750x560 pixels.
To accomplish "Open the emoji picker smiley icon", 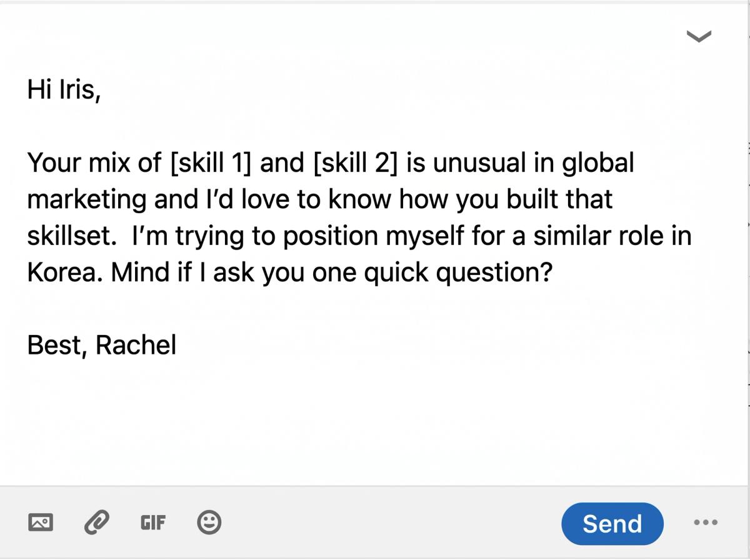I will [x=209, y=522].
